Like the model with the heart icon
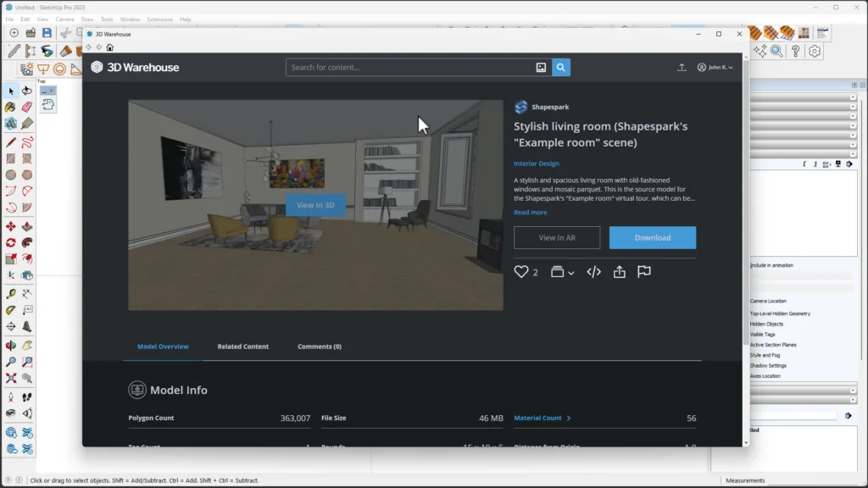 [521, 272]
